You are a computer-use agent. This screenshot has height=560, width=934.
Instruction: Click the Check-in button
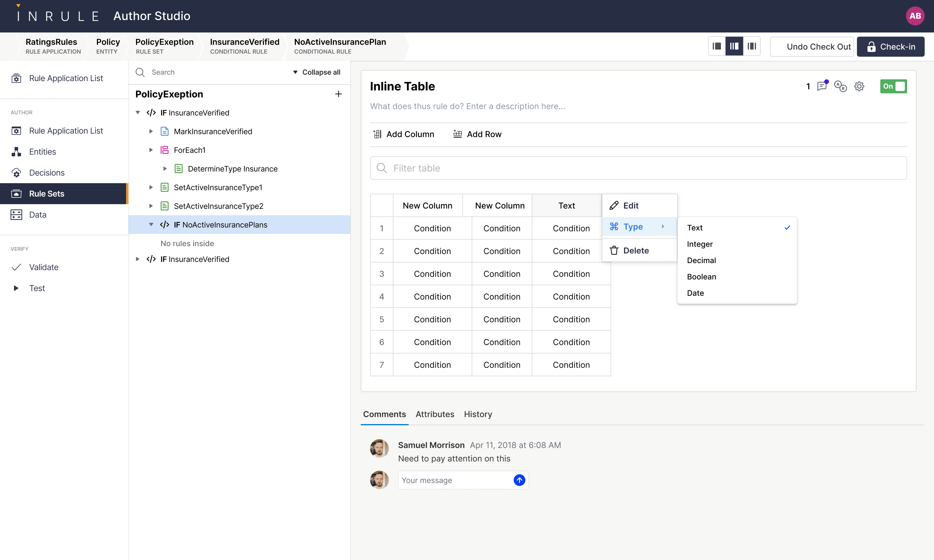891,46
